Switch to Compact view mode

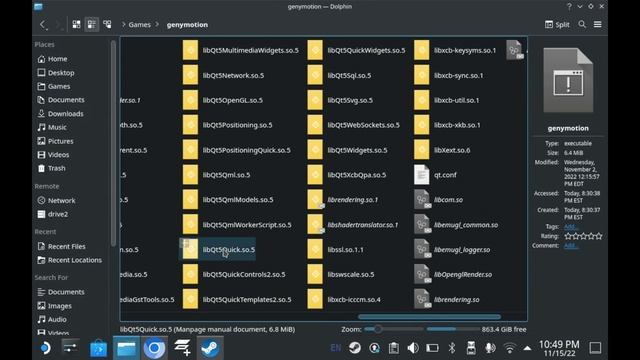91,24
